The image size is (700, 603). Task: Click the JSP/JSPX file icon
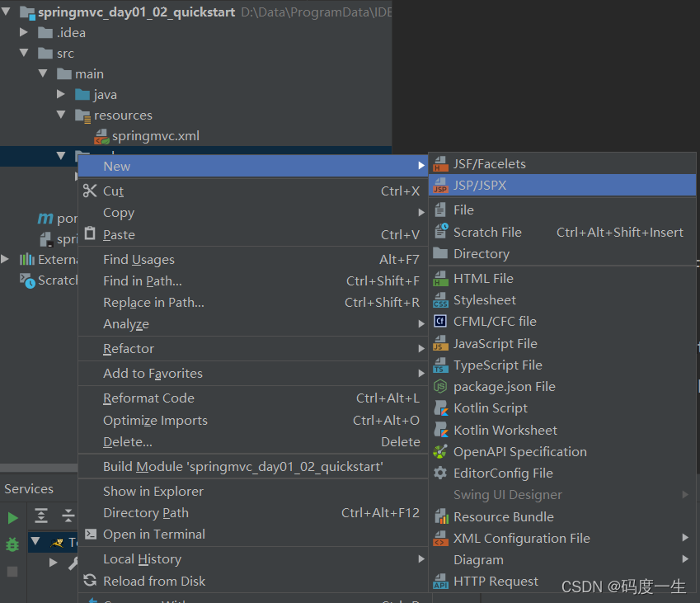click(x=440, y=186)
